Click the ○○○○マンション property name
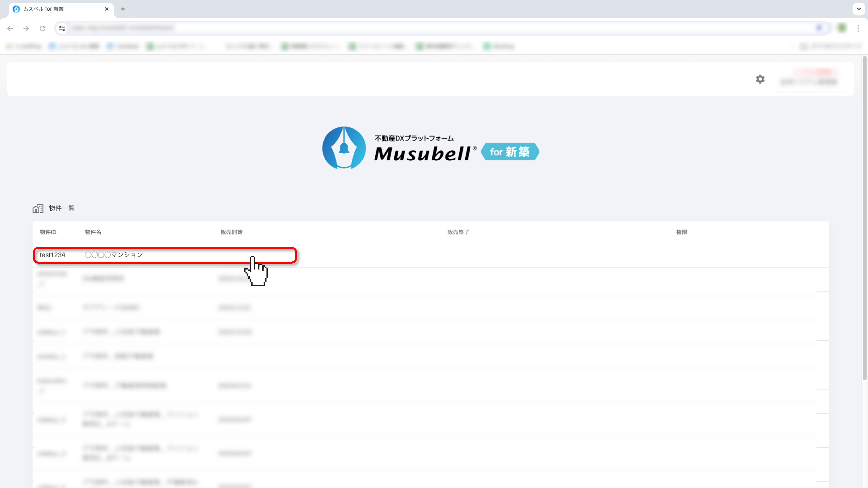 114,255
